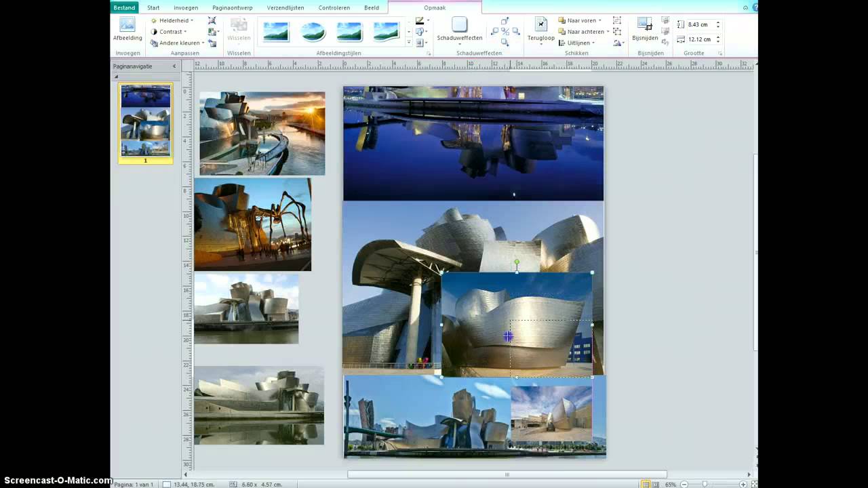Open the Andere kleuren recolor dropdown
The width and height of the screenshot is (868, 488).
178,43
